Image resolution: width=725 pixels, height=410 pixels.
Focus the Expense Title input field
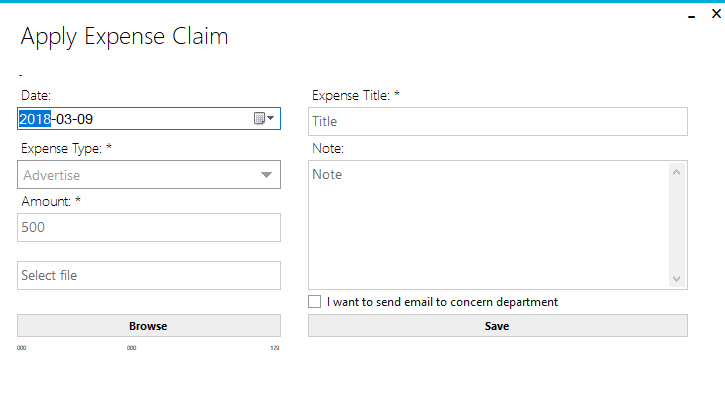click(x=497, y=121)
